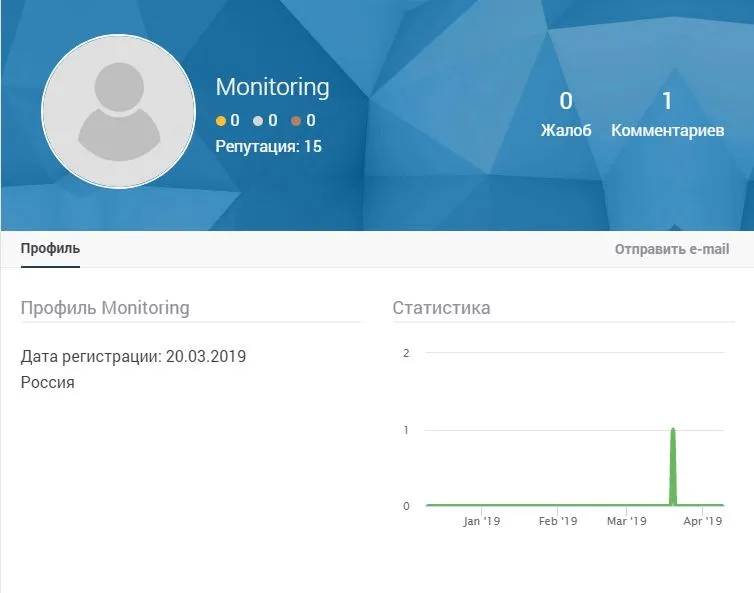754x593 pixels.
Task: Click the green spike in the statistics chart
Action: pyautogui.click(x=673, y=467)
